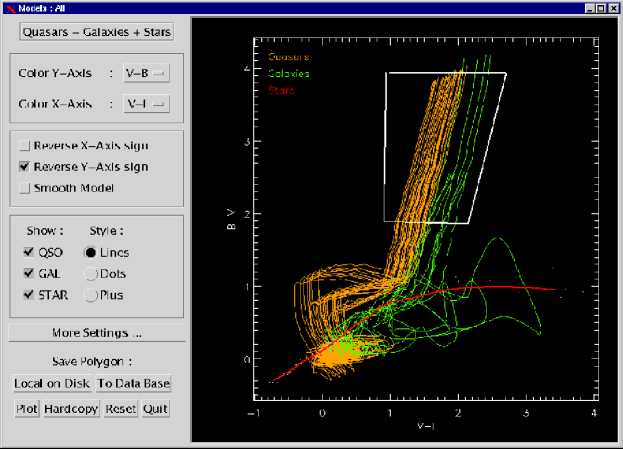Expand More Settings panel
Screen dimensions: 623x449
click(96, 332)
